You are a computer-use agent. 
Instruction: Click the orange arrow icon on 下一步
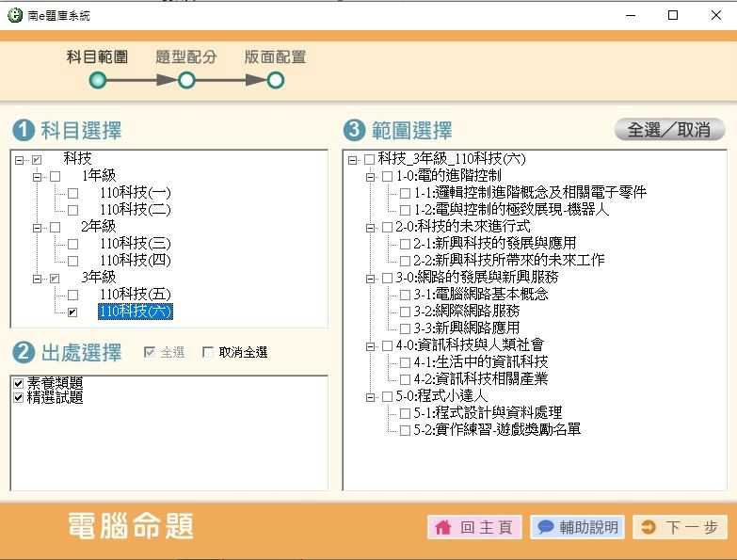click(649, 527)
